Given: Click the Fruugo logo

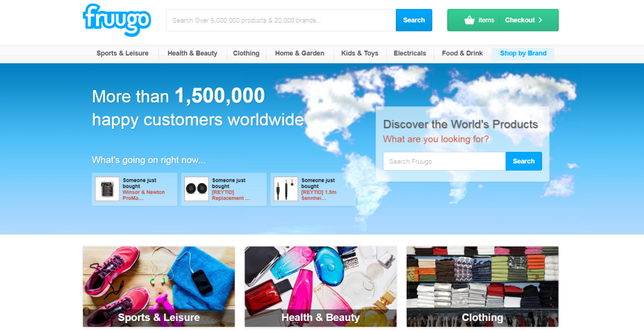Looking at the screenshot, I should coord(117,19).
